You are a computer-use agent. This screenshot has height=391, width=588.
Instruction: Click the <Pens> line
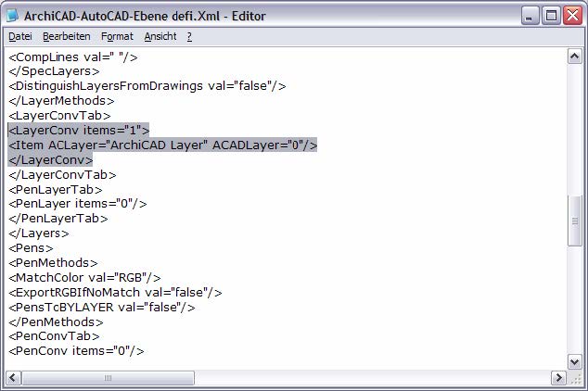pyautogui.click(x=31, y=248)
